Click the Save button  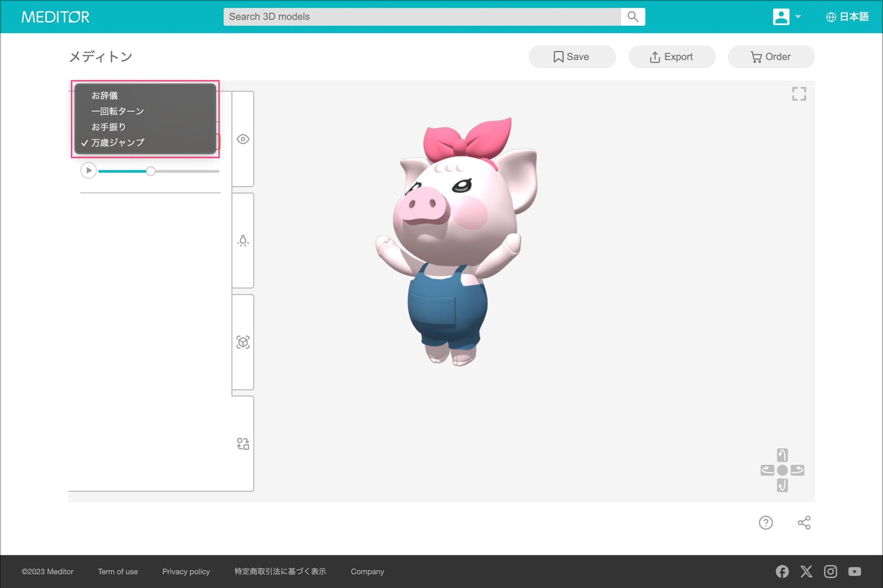click(572, 57)
